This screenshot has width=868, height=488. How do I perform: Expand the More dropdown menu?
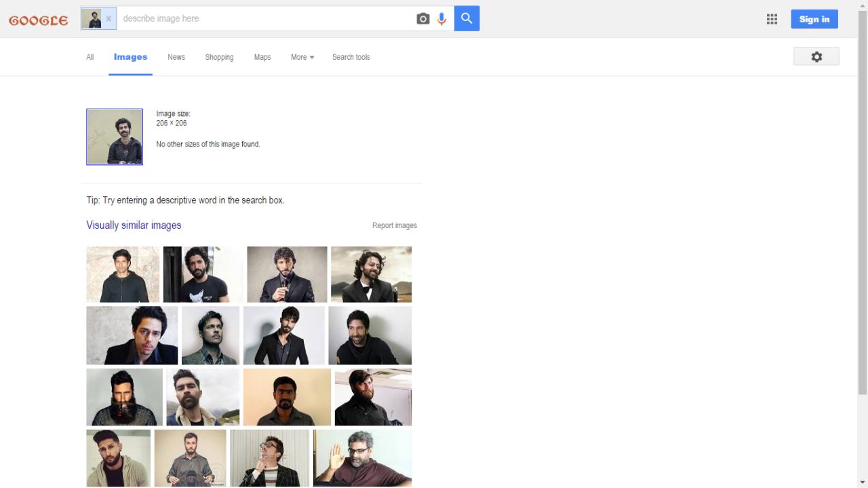(302, 57)
